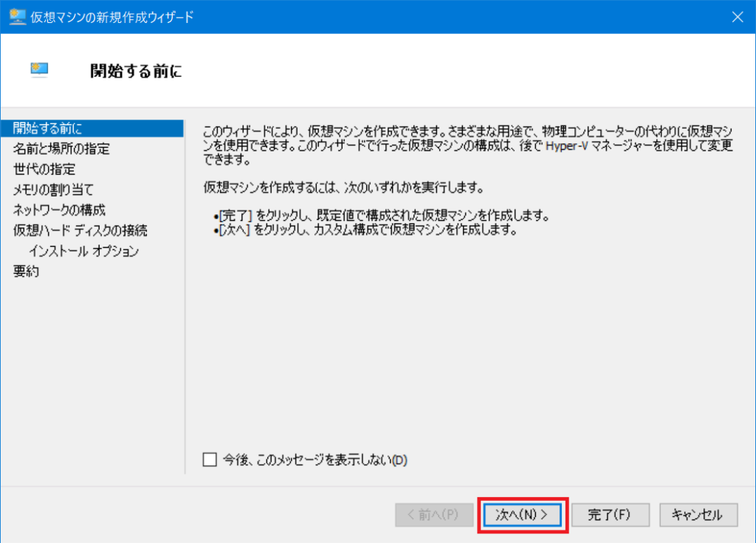The height and width of the screenshot is (543, 756).
Task: Click the virtual machine icon beside 開始する前に heading
Action: 40,70
